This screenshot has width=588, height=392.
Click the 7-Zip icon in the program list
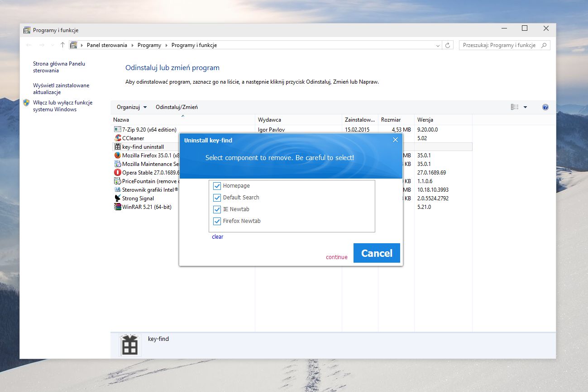(x=118, y=130)
